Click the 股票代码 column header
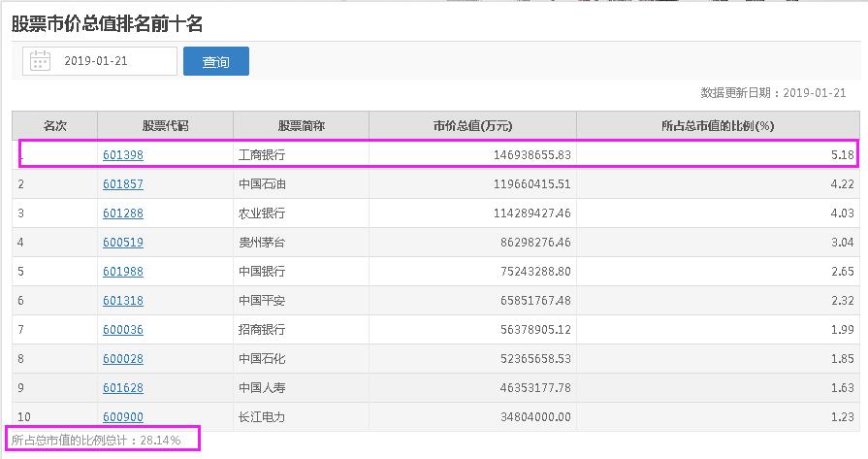This screenshot has height=459, width=868. pos(165,126)
